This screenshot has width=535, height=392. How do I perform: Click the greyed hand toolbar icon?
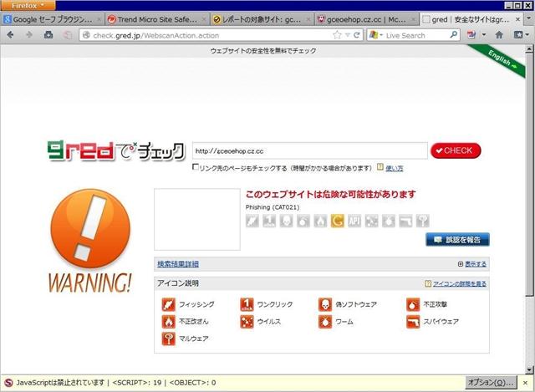click(67, 35)
